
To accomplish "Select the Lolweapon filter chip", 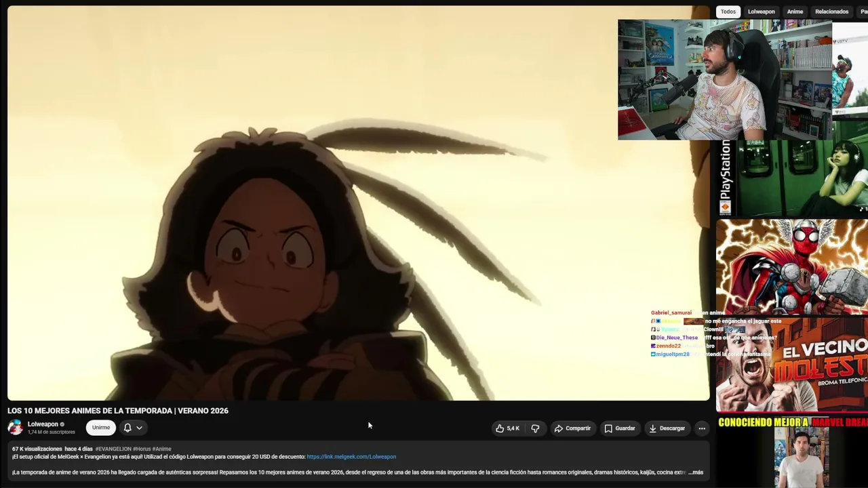I will (761, 12).
